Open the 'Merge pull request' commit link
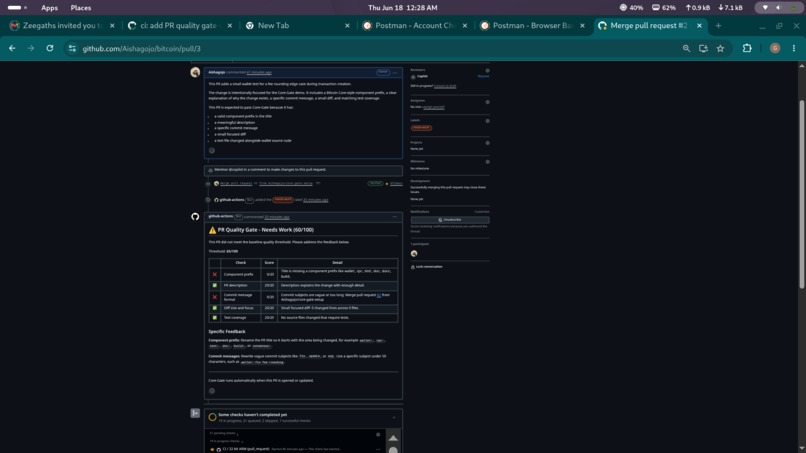Screen dimensions: 806x453 pos(236,183)
